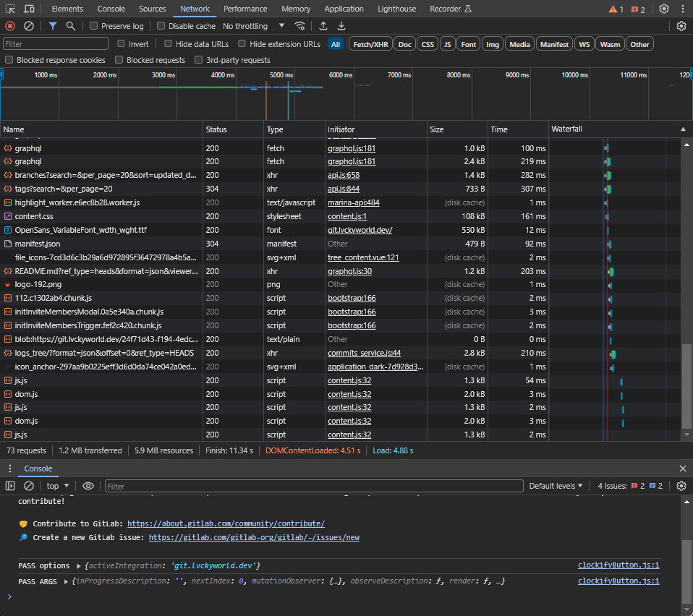693x616 pixels.
Task: Expand the Default levels dropdown
Action: click(556, 486)
